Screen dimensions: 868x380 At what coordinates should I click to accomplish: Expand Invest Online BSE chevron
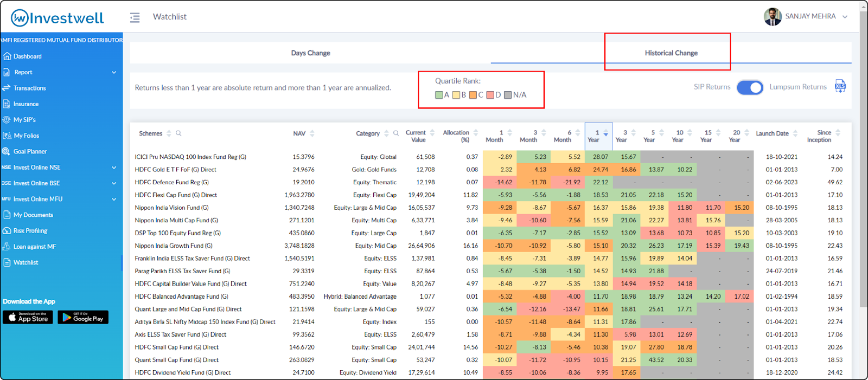click(114, 183)
